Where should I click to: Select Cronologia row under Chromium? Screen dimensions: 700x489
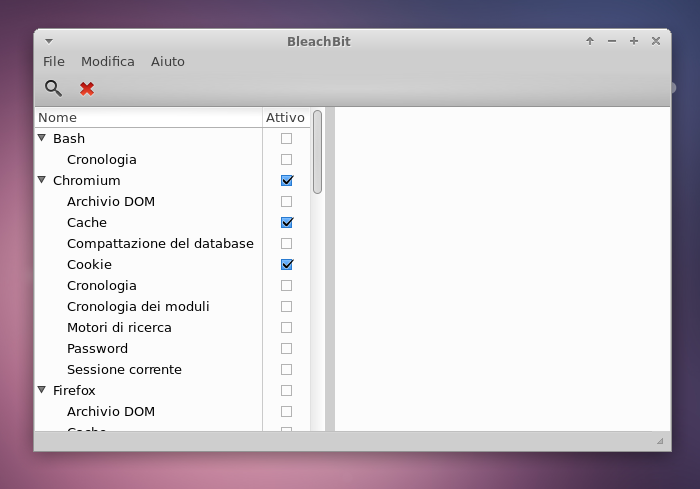pyautogui.click(x=102, y=285)
